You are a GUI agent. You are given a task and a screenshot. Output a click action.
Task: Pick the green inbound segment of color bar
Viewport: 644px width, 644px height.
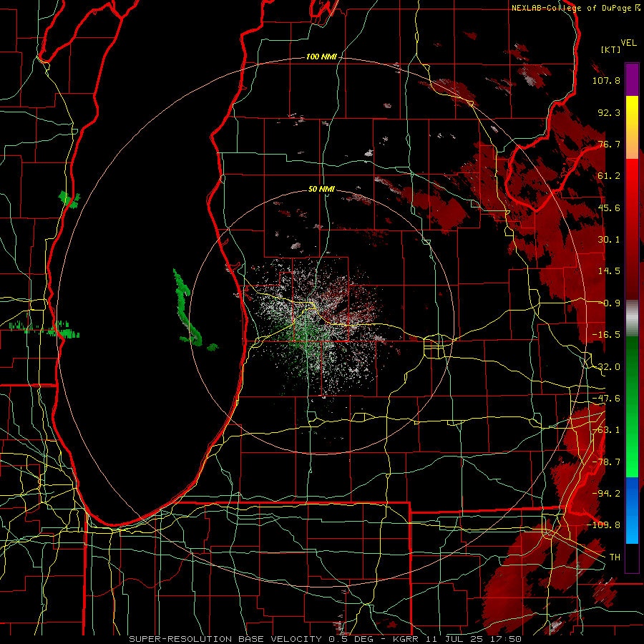coord(632,406)
